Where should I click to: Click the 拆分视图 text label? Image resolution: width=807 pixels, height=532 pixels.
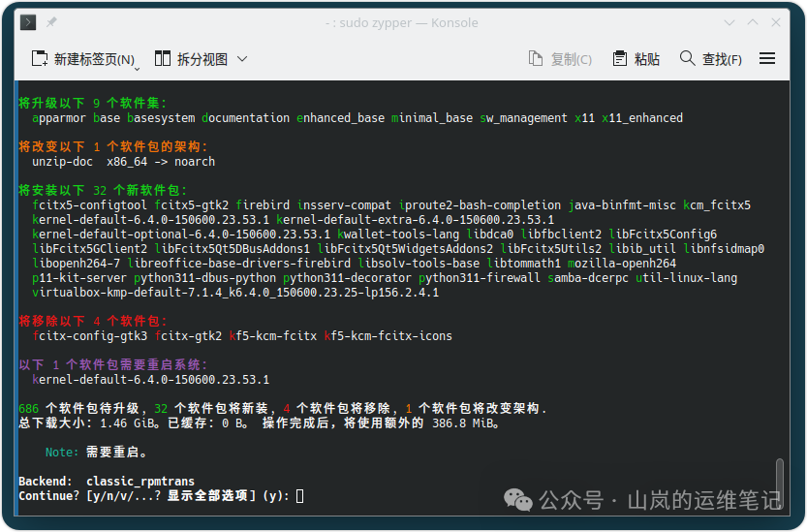click(x=202, y=59)
